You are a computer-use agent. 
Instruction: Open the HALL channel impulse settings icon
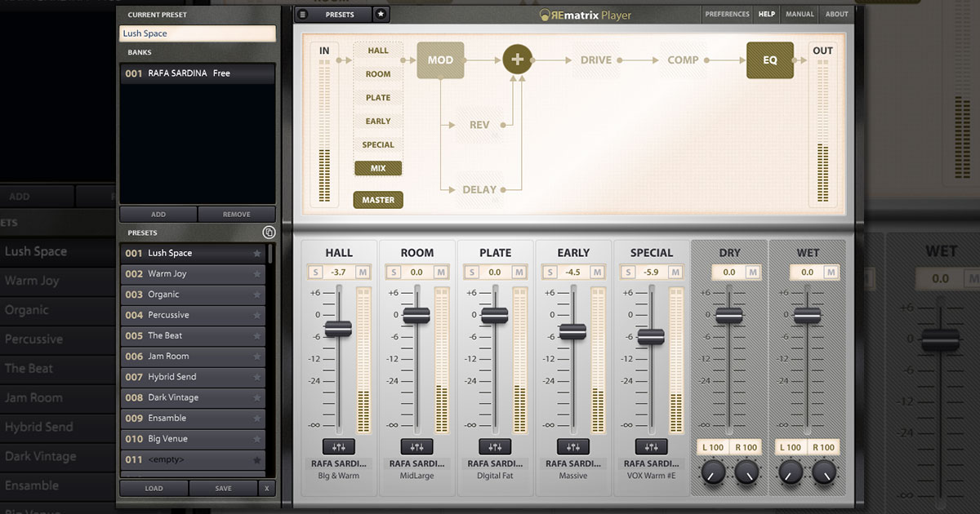coord(338,446)
